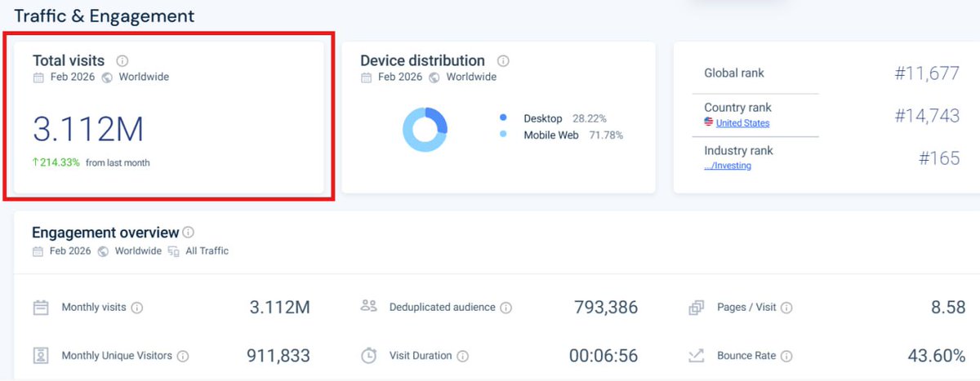Screen dimensions: 980x381
Task: Click the clock icon beside Visit Duration
Action: pos(368,356)
